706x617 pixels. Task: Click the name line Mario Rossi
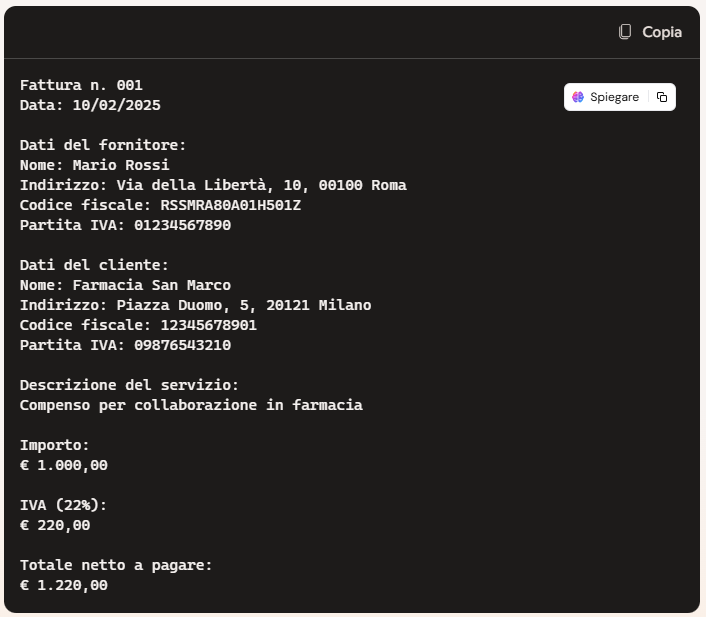coord(95,165)
